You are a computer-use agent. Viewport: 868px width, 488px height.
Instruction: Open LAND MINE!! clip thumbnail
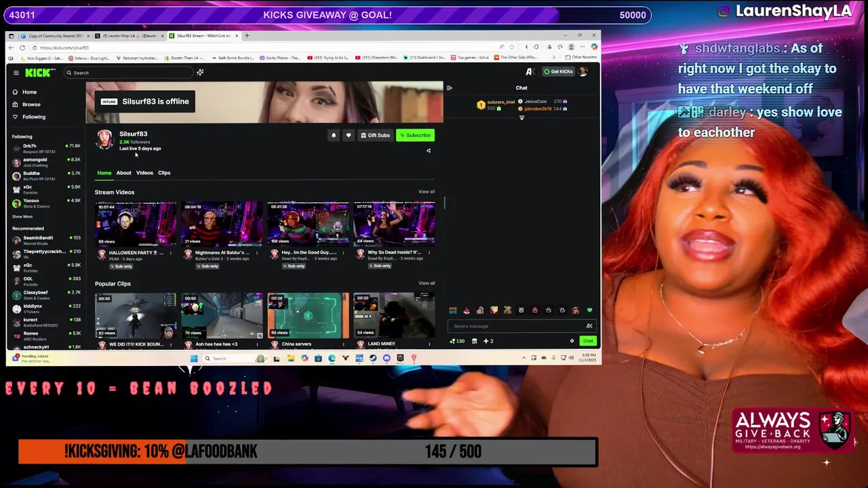pos(394,315)
